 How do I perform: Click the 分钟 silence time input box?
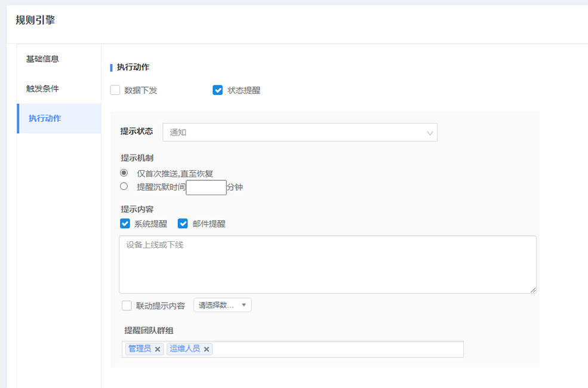point(206,187)
